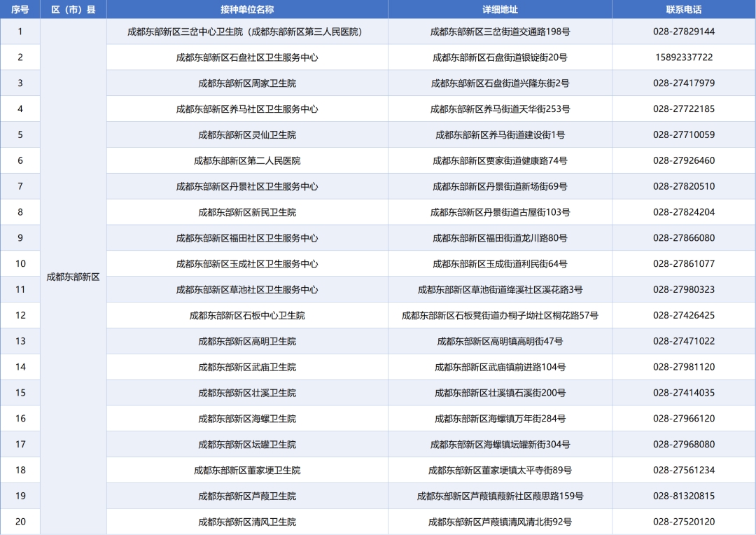Select the 石板中心卫生院 name cell
Image resolution: width=756 pixels, height=535 pixels.
(246, 315)
